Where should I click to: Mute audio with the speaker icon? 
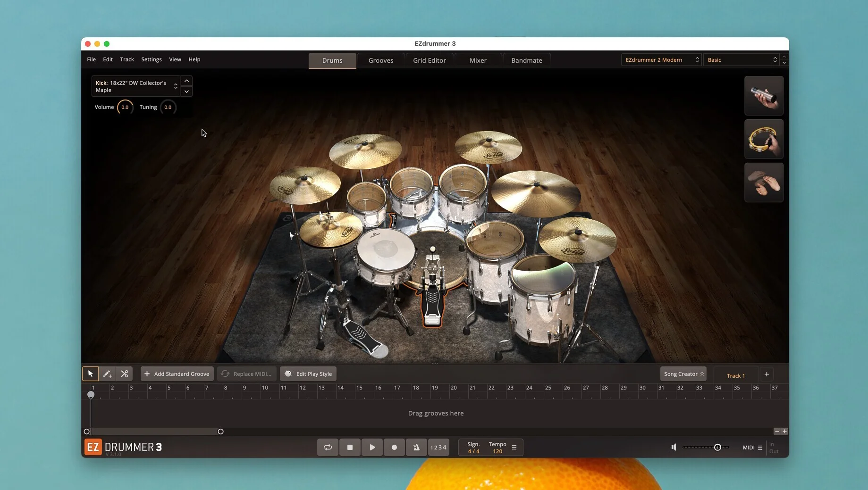pos(674,448)
